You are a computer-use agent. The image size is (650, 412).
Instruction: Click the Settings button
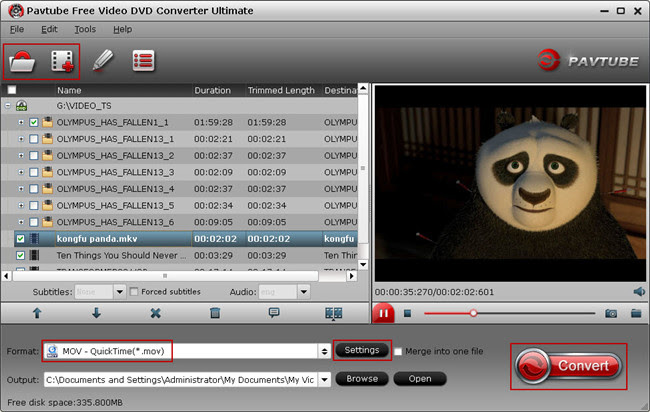click(362, 350)
